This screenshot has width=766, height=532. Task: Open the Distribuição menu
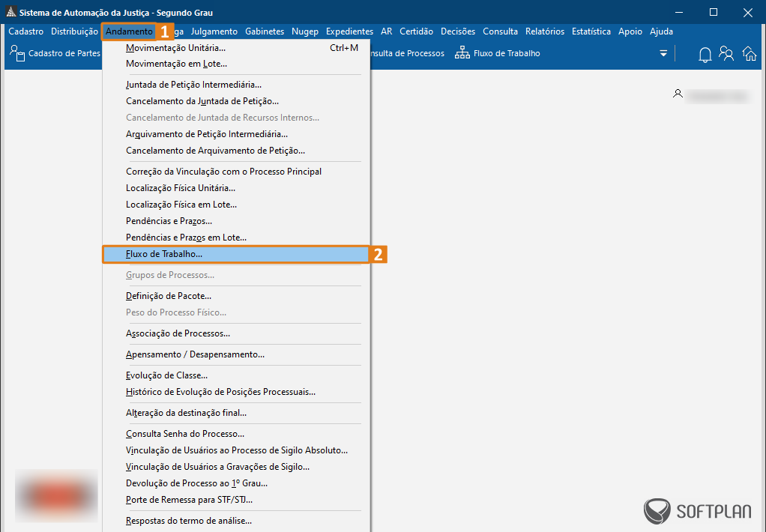(74, 31)
